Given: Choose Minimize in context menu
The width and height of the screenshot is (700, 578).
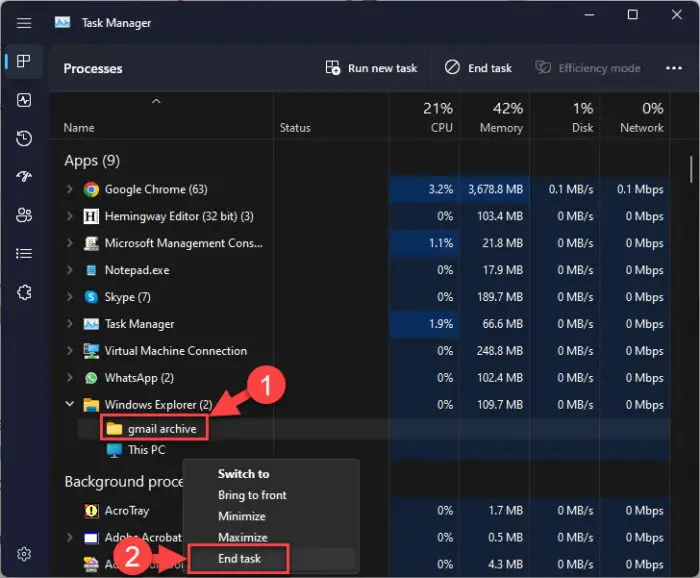Looking at the screenshot, I should point(242,516).
